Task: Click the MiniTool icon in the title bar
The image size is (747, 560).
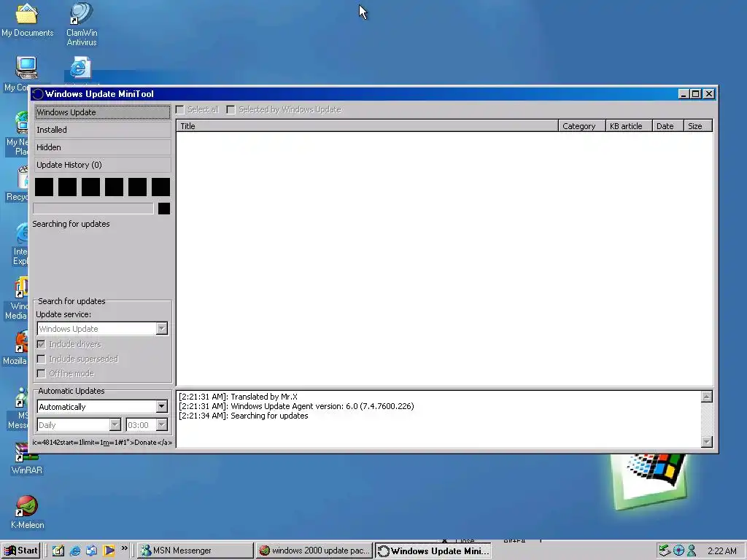Action: click(38, 94)
